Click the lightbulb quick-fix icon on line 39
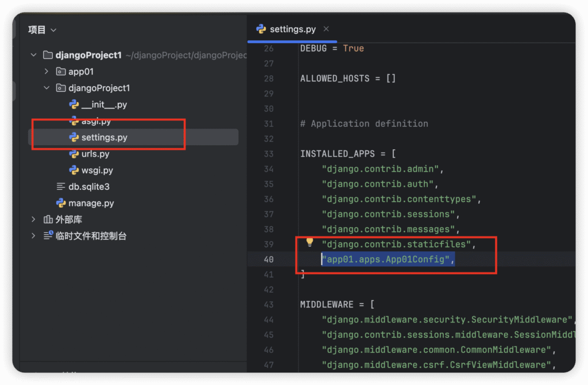The width and height of the screenshot is (588, 385). (x=310, y=243)
